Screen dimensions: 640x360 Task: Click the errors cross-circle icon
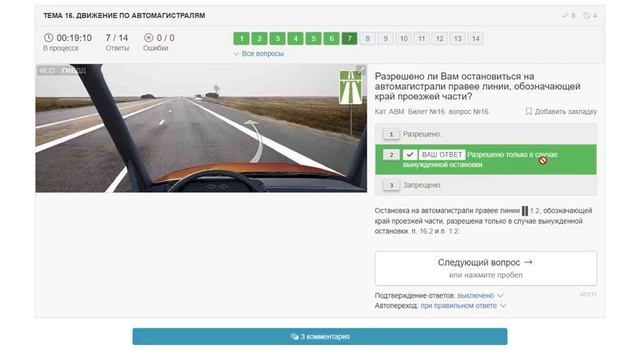pos(149,38)
